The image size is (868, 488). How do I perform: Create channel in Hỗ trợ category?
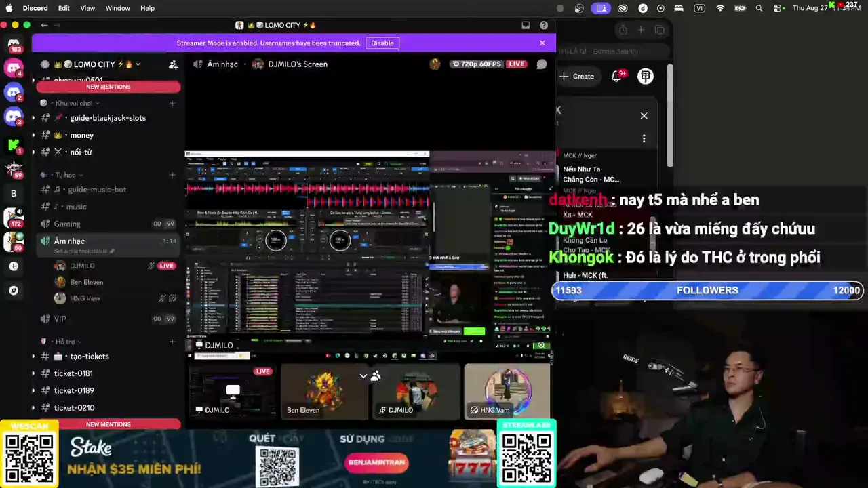(172, 342)
